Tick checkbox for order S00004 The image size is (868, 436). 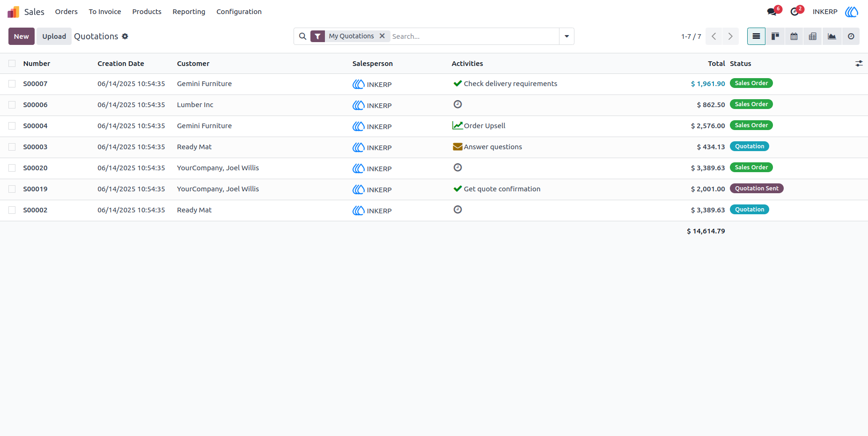pos(12,126)
